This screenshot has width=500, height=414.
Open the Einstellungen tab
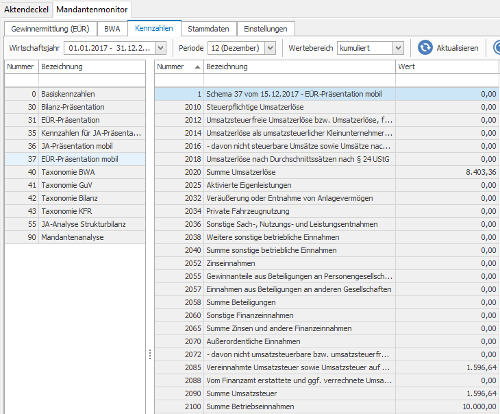coord(265,29)
